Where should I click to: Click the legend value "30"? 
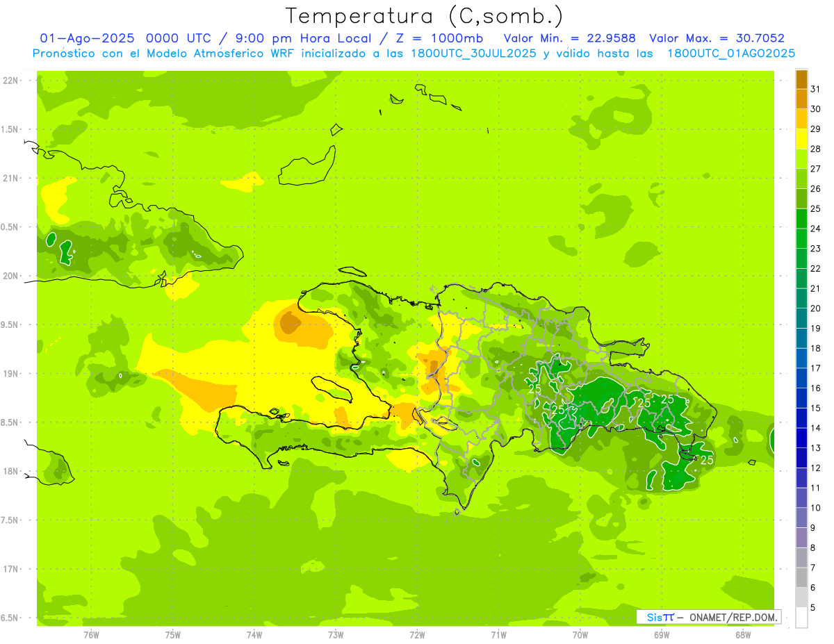click(x=815, y=109)
